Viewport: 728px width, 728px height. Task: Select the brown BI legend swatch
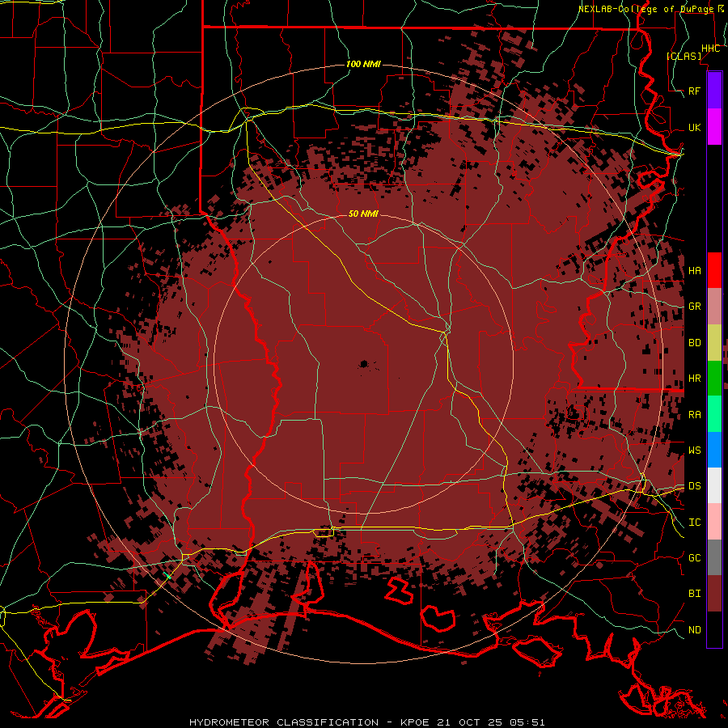coord(714,594)
